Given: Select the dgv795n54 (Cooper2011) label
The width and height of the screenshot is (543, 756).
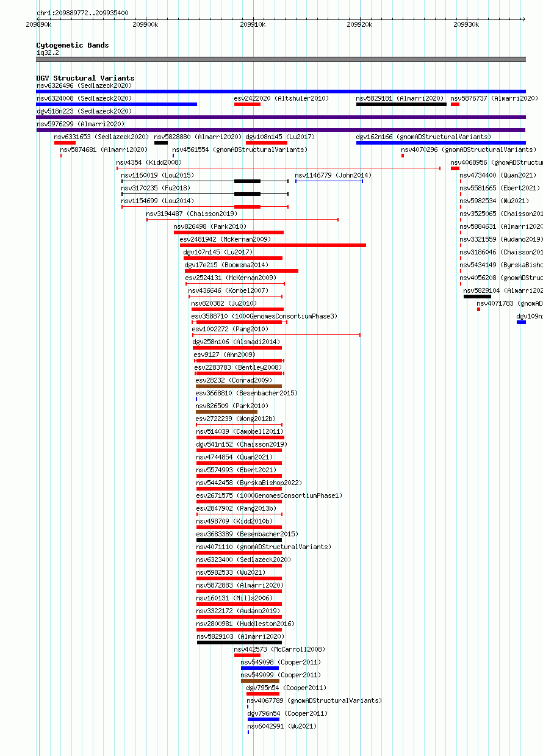Looking at the screenshot, I should [x=286, y=688].
